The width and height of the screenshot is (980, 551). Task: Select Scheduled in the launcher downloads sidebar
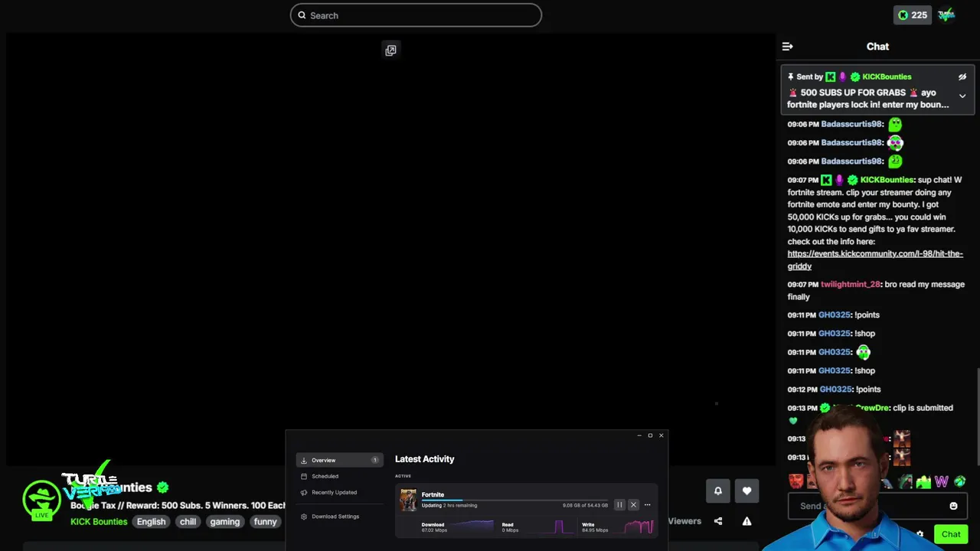pos(325,476)
